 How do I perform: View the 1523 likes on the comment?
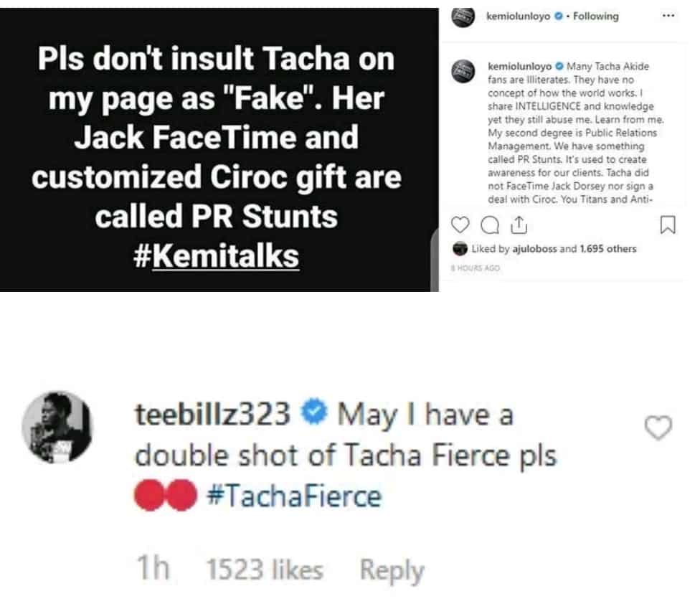pyautogui.click(x=264, y=571)
